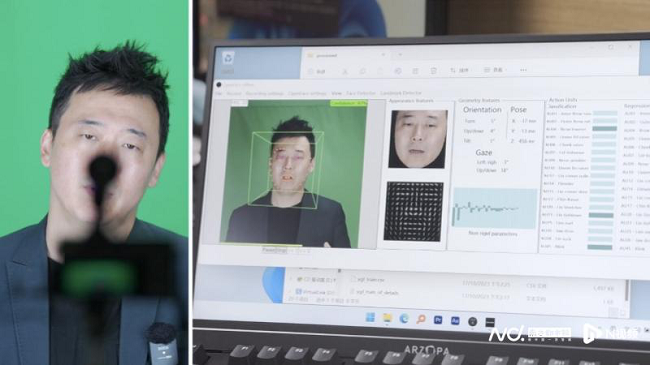Click the aligned face thumbnail in Appearance features
Image resolution: width=650 pixels, height=365 pixels.
[x=418, y=139]
